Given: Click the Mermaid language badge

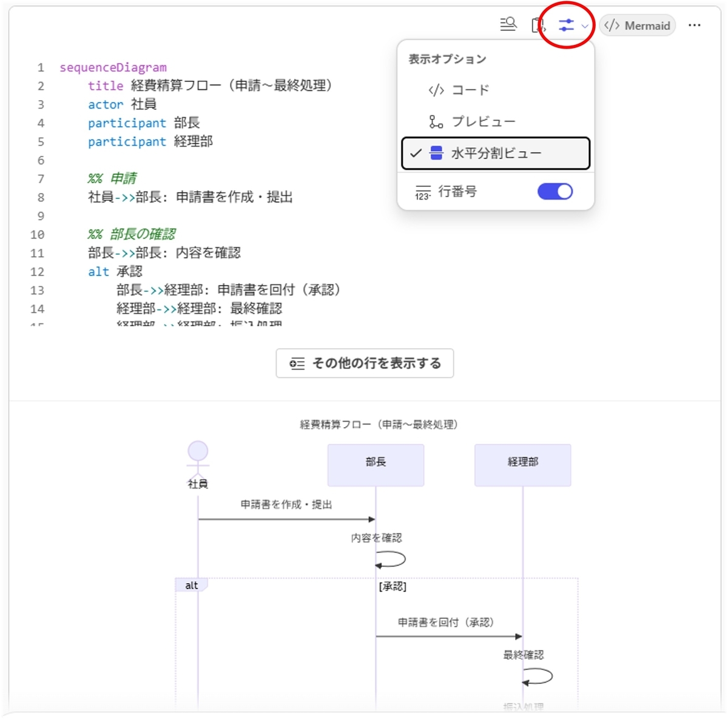Looking at the screenshot, I should (x=638, y=25).
